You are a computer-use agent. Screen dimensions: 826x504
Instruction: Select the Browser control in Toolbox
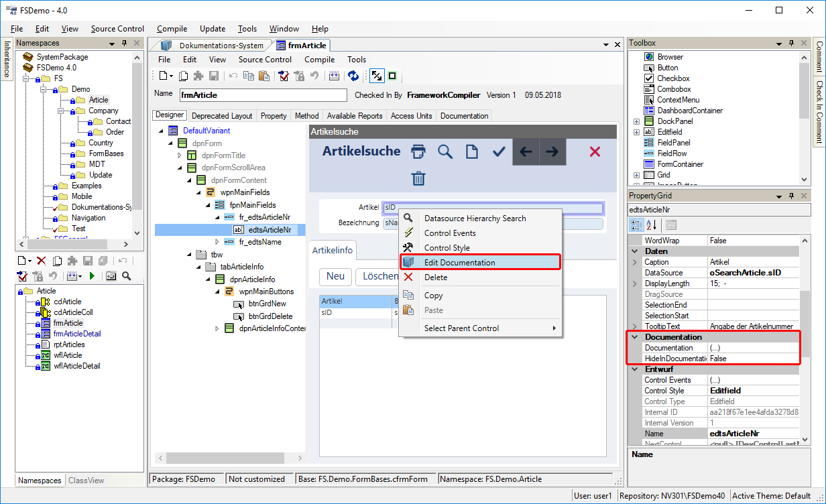(x=670, y=57)
